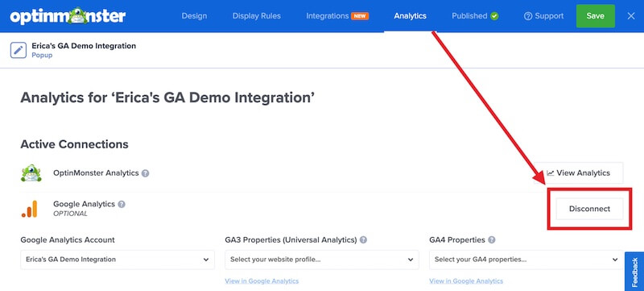Click the GA3 Properties (Universal Analytics) label
This screenshot has height=291, width=644.
291,239
